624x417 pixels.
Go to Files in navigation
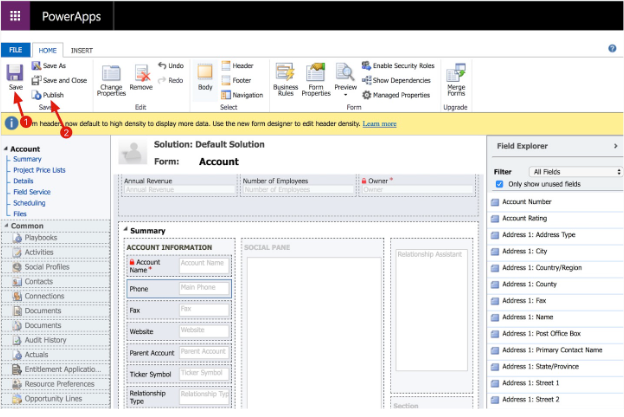point(20,214)
